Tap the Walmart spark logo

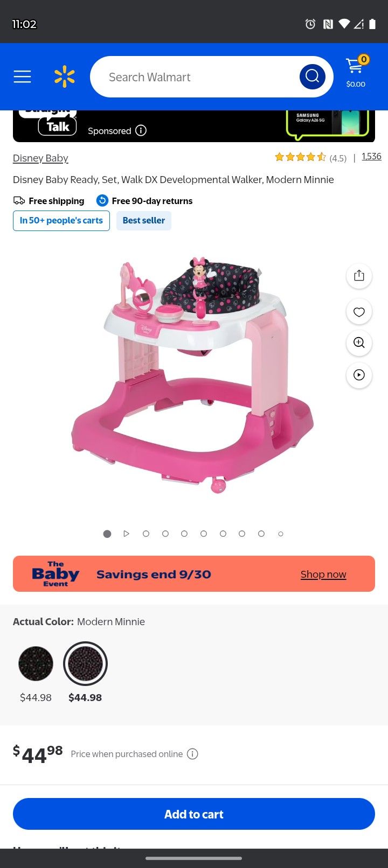(x=65, y=77)
